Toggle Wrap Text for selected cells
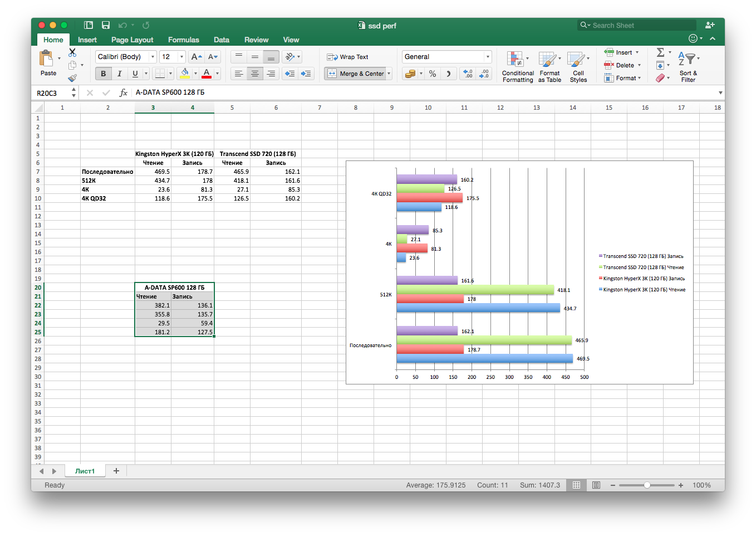756x536 pixels. click(x=348, y=57)
